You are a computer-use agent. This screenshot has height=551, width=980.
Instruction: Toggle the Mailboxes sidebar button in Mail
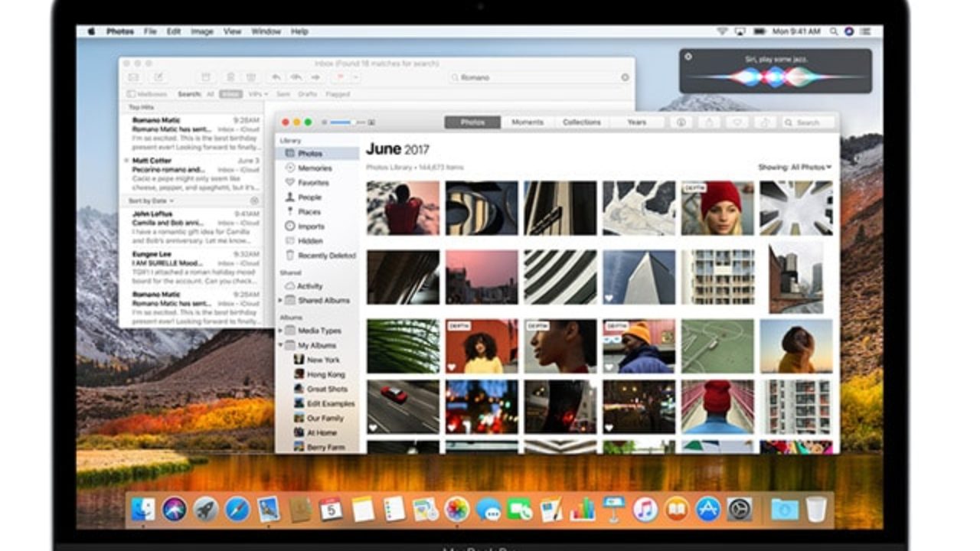click(149, 94)
